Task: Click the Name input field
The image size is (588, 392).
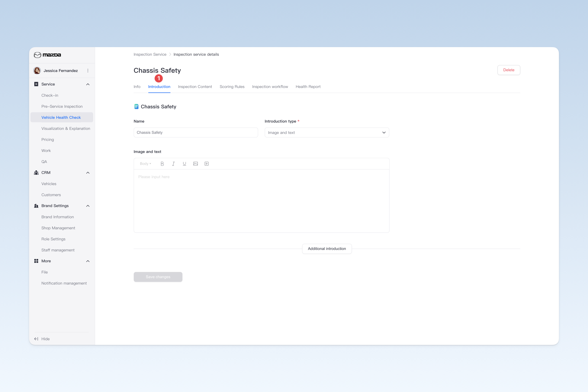Action: click(196, 132)
